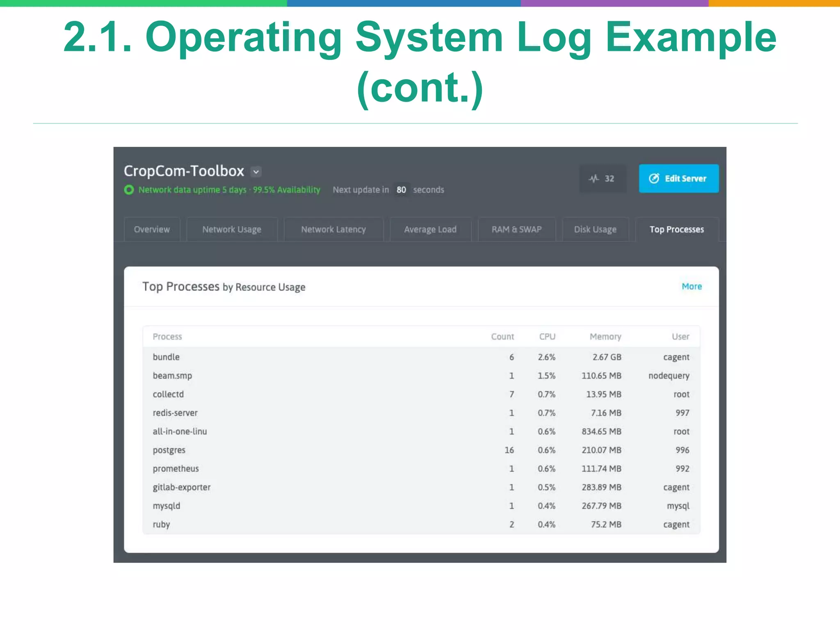Click the green uptime status circle icon
The width and height of the screenshot is (840, 630).
(129, 190)
